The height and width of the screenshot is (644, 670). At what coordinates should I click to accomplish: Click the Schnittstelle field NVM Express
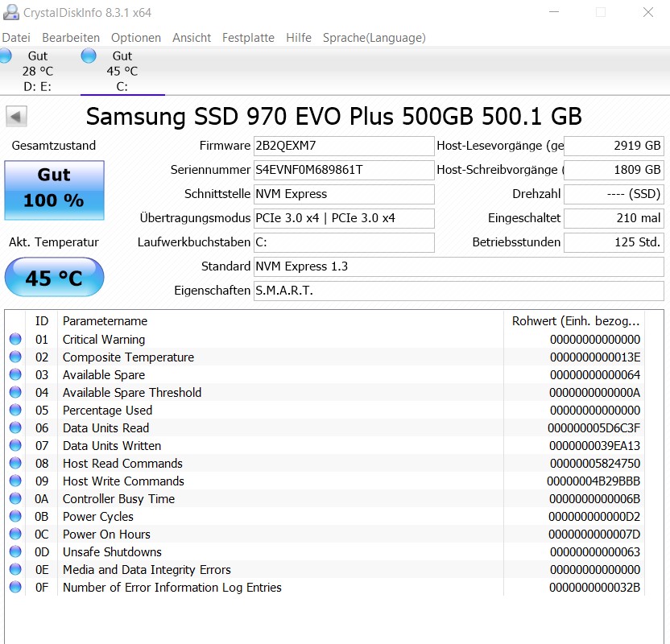coord(344,194)
